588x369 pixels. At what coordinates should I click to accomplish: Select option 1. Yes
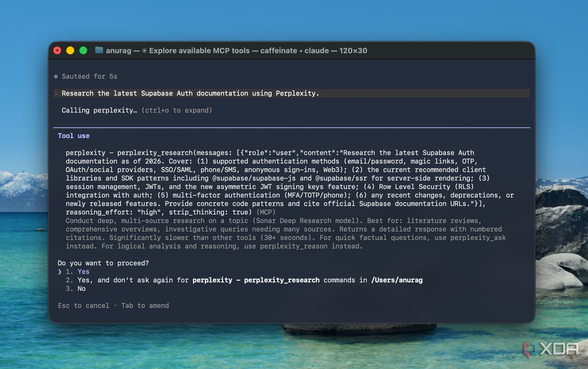click(x=78, y=272)
